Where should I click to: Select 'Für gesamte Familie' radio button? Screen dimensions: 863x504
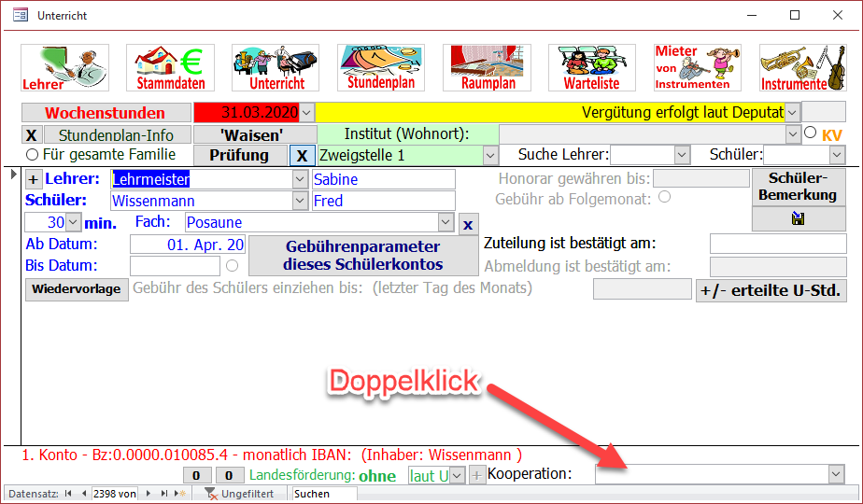click(33, 155)
